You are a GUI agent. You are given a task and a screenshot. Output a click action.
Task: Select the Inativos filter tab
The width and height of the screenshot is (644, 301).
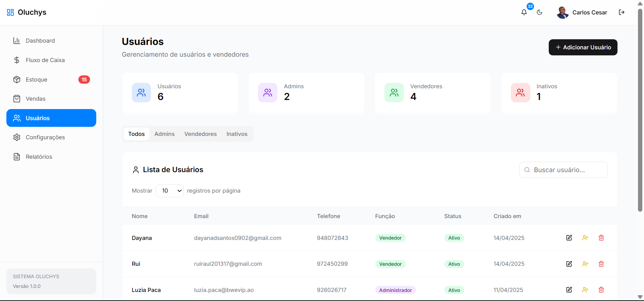(237, 134)
